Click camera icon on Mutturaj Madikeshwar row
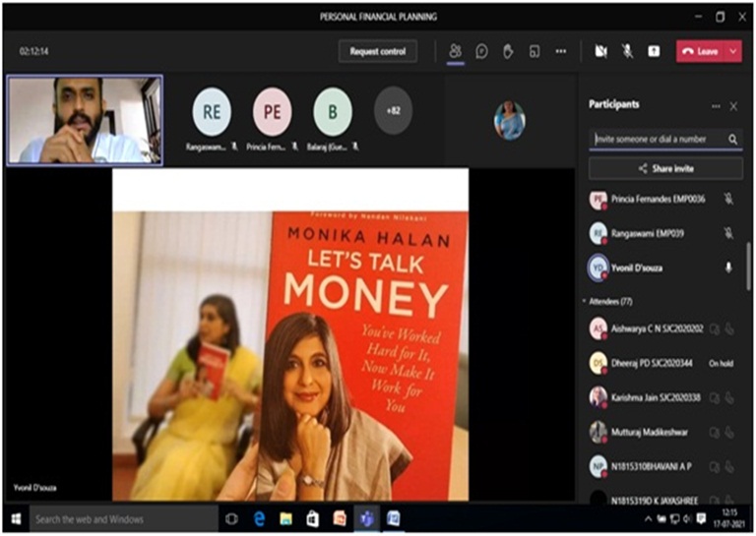 [x=715, y=433]
